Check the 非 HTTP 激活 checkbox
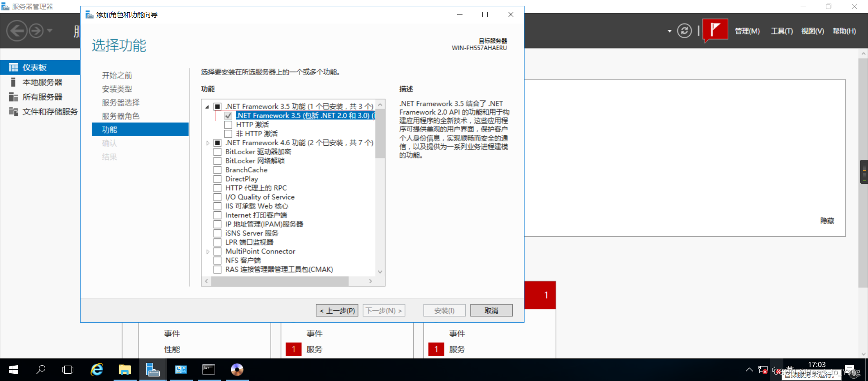 pyautogui.click(x=228, y=133)
